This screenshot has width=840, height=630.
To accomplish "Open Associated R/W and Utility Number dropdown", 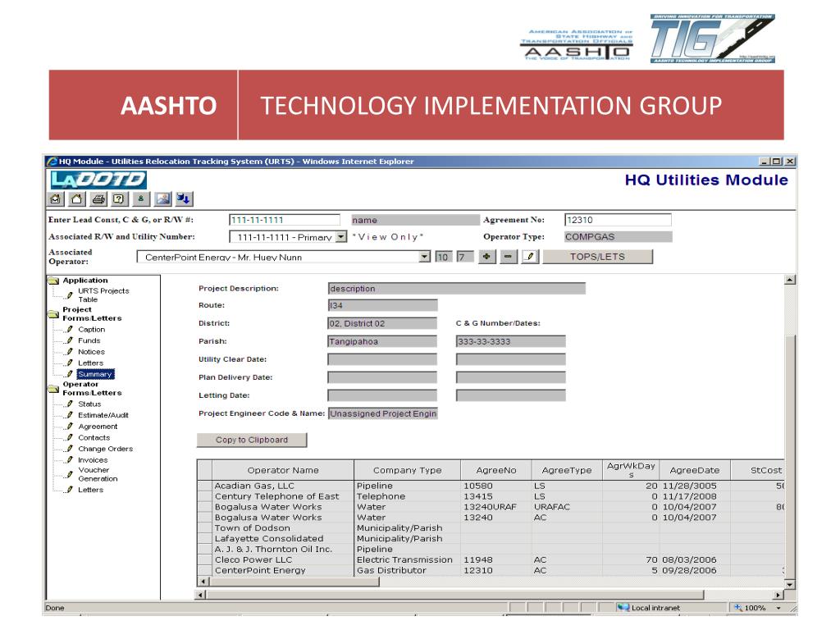I will click(x=341, y=237).
